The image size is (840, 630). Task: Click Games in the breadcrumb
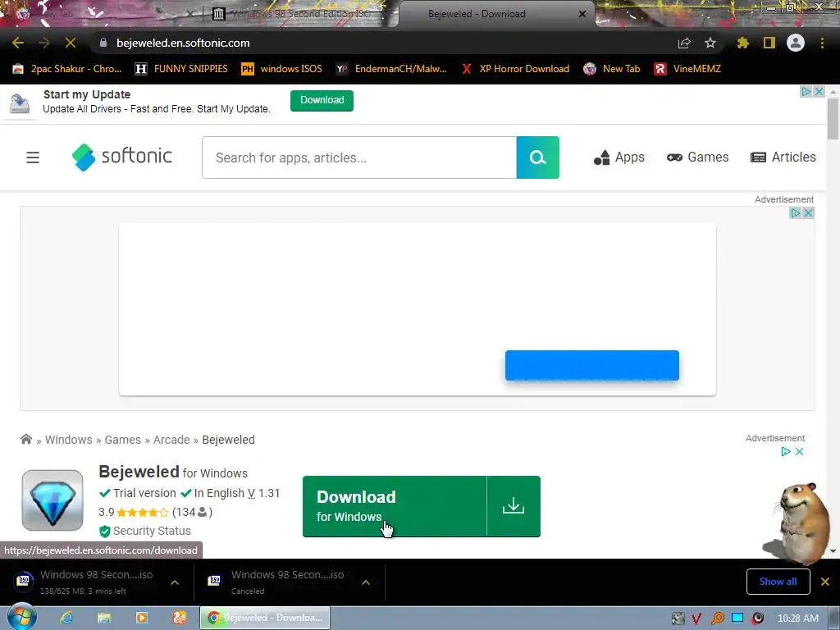pos(123,440)
